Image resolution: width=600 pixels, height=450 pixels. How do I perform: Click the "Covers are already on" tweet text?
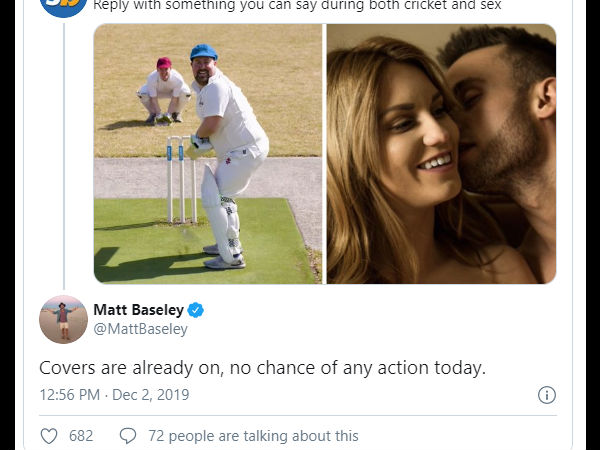point(262,367)
